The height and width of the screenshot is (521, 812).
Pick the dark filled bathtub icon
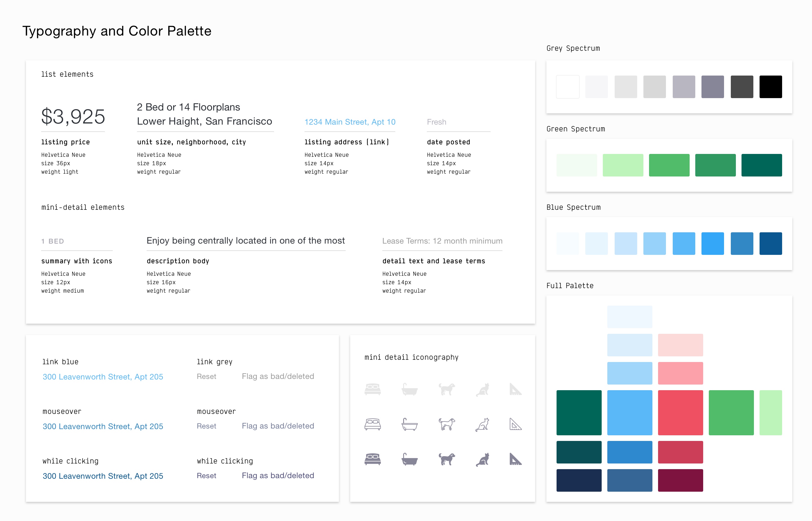point(409,459)
